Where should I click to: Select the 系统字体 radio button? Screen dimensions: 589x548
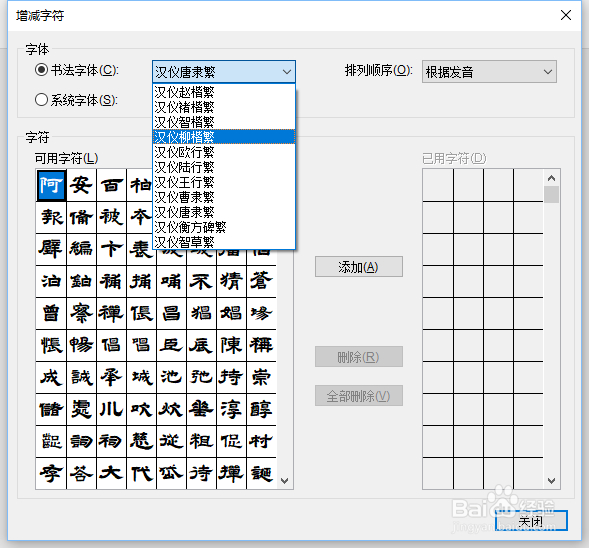tap(41, 100)
